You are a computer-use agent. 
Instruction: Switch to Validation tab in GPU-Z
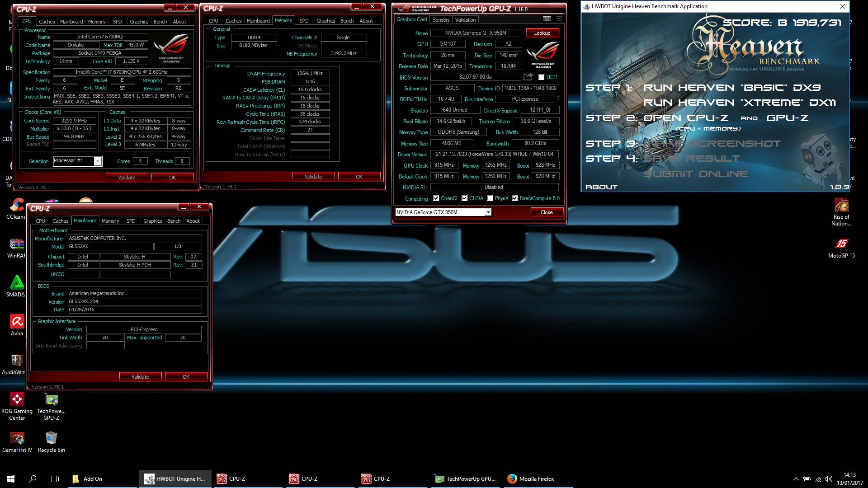coord(465,20)
